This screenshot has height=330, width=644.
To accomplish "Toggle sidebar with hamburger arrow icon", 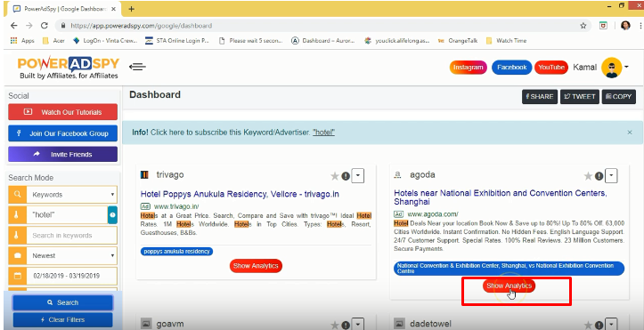I will point(137,67).
